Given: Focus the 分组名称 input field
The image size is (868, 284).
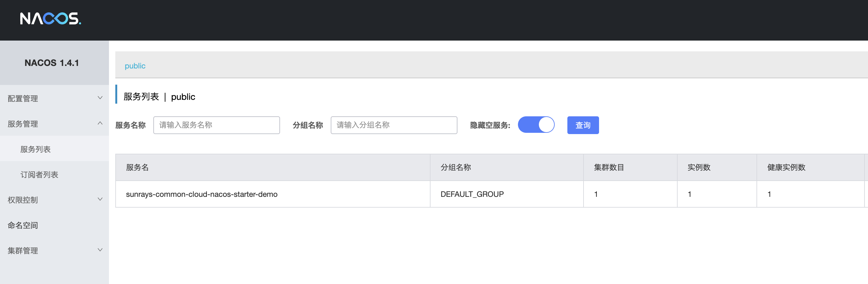Looking at the screenshot, I should [x=394, y=125].
